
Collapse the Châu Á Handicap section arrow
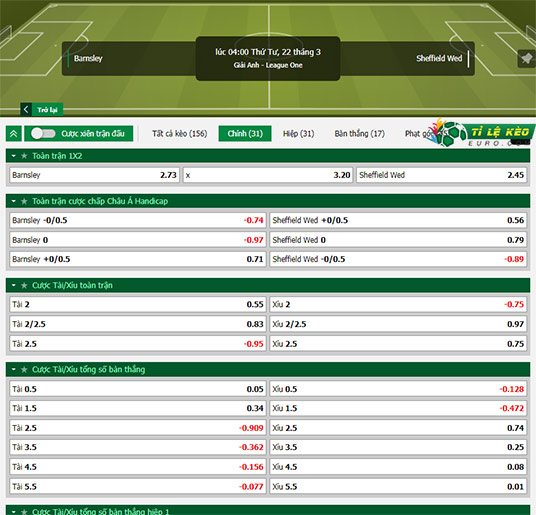pos(14,201)
